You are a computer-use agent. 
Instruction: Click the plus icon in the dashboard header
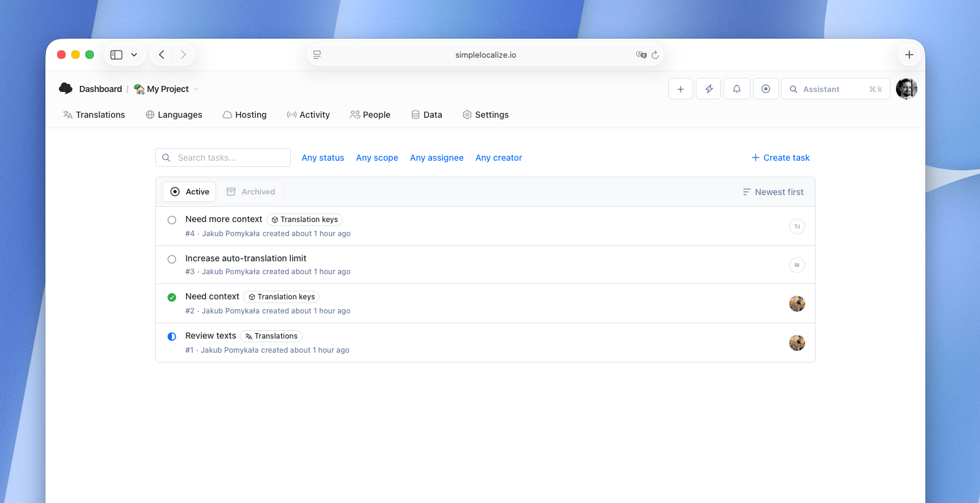point(681,89)
